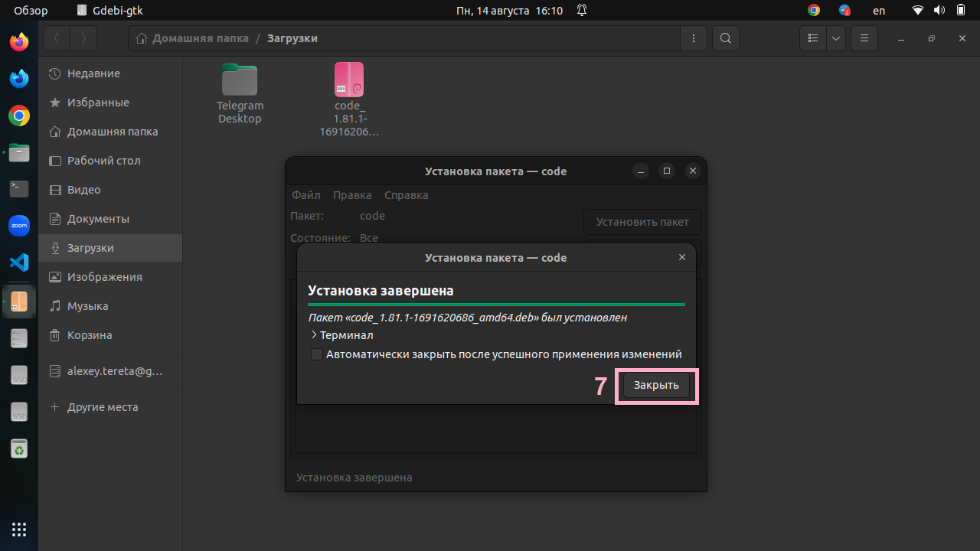The image size is (980, 551).
Task: Open Изображения in sidebar
Action: coord(110,277)
